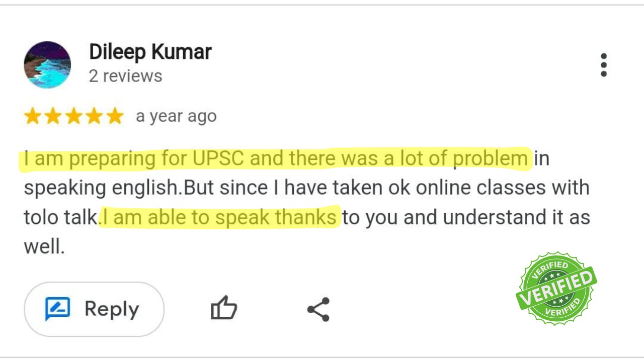Click the reviewer name Dileep Kumar
The image size is (644, 362).
tap(150, 52)
